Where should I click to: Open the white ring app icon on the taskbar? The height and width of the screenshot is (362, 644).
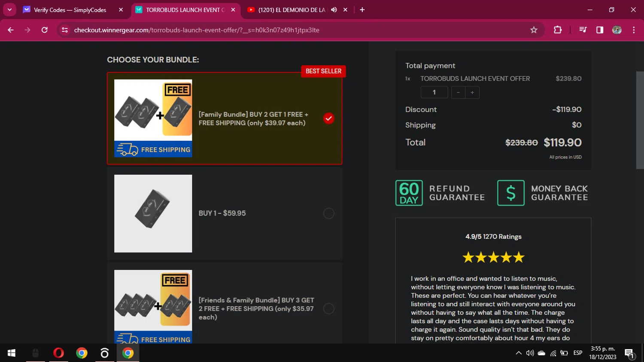105,353
